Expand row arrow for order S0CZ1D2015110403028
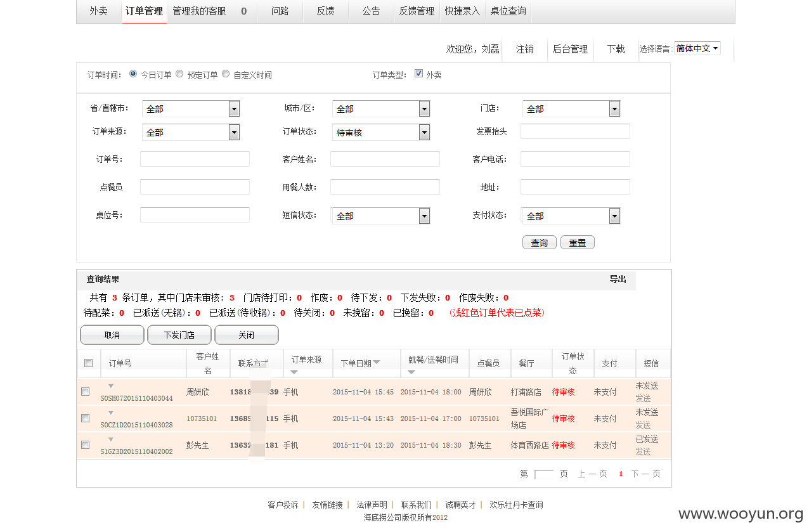Screen dimensions: 809x532 click(111, 412)
